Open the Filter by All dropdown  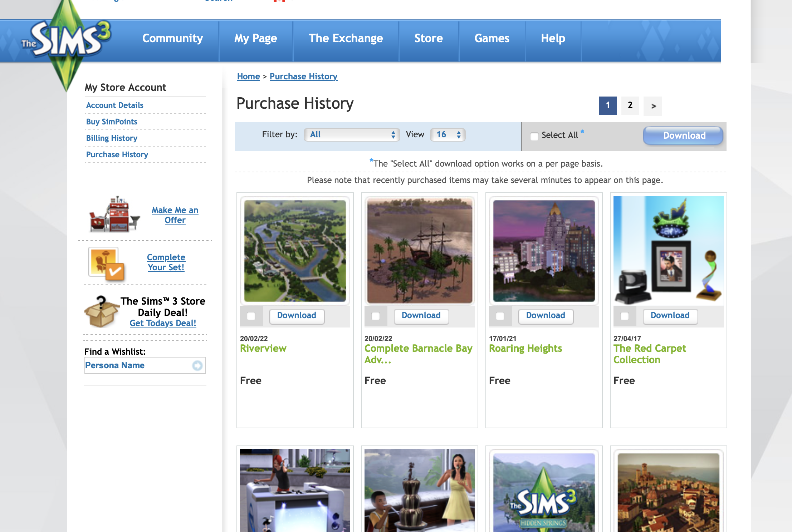pos(352,135)
